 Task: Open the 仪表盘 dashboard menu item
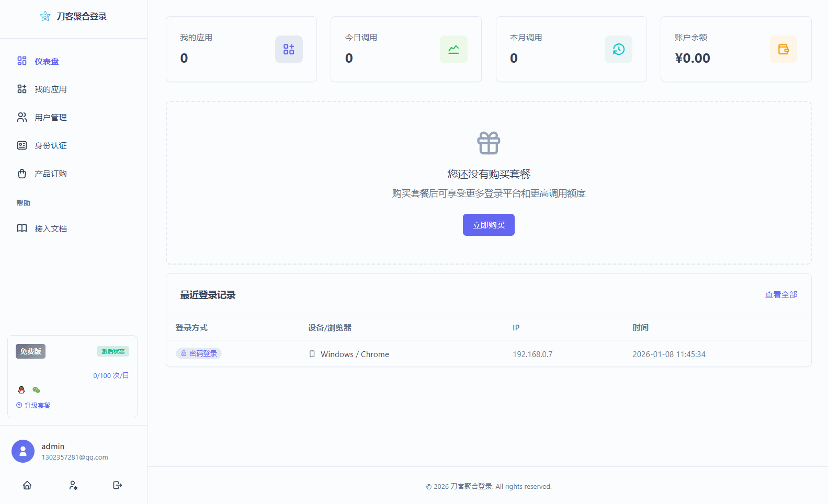(47, 61)
